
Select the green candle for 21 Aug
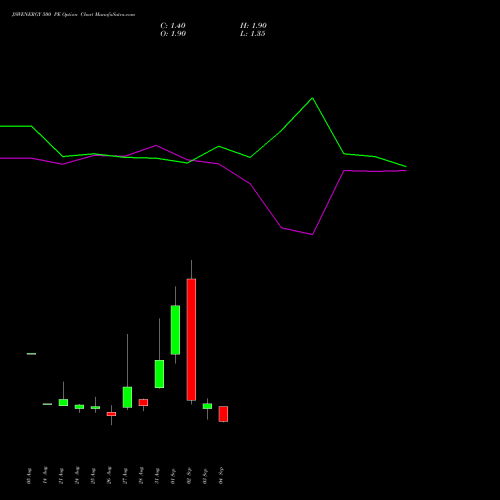[x=63, y=402]
